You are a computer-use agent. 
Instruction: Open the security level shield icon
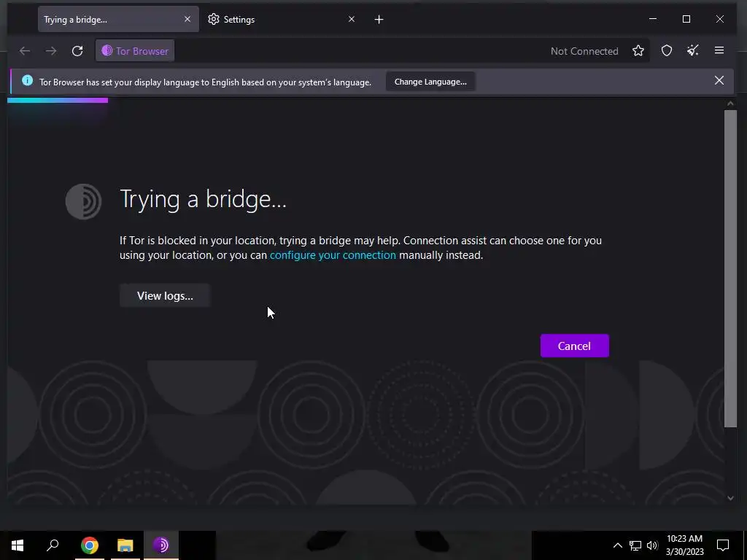667,50
